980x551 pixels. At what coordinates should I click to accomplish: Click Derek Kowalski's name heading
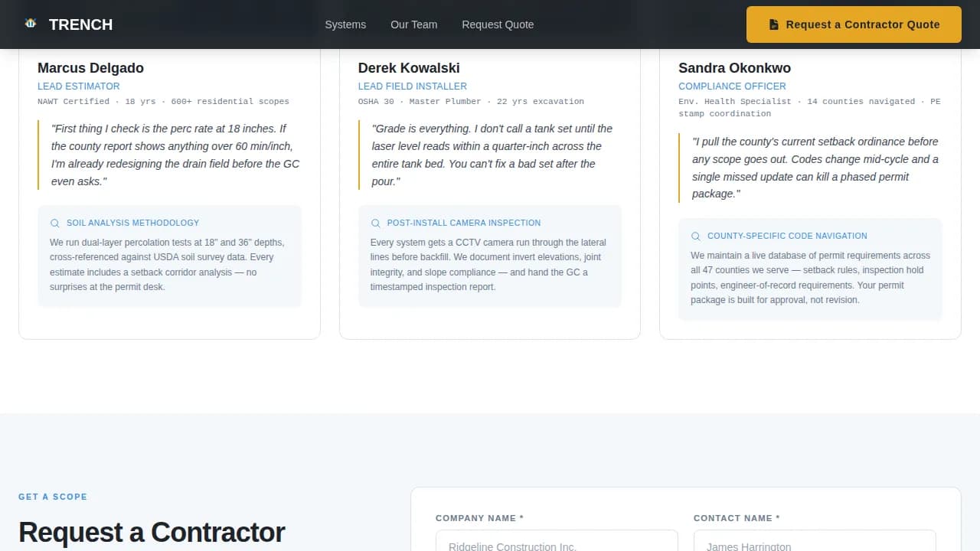409,68
